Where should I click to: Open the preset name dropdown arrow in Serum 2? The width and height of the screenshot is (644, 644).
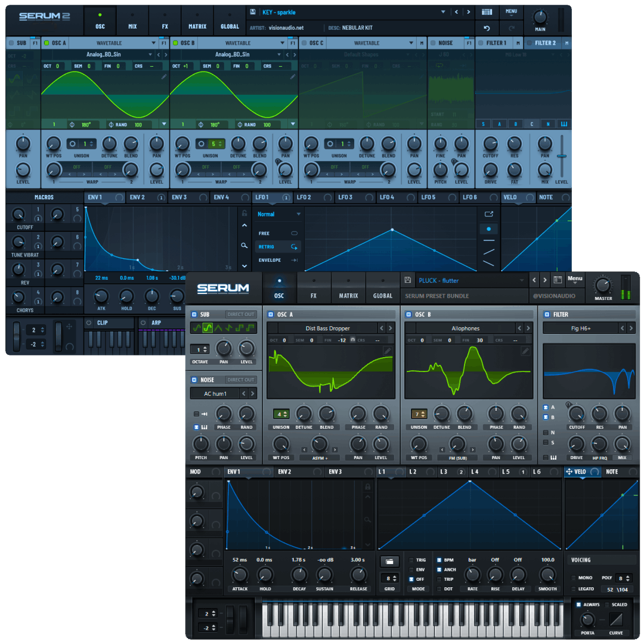point(443,12)
